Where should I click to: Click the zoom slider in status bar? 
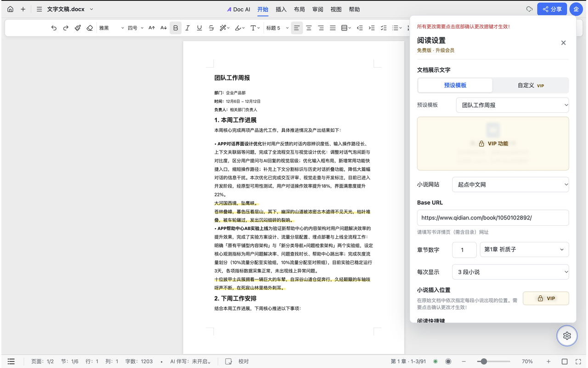tap(494, 362)
